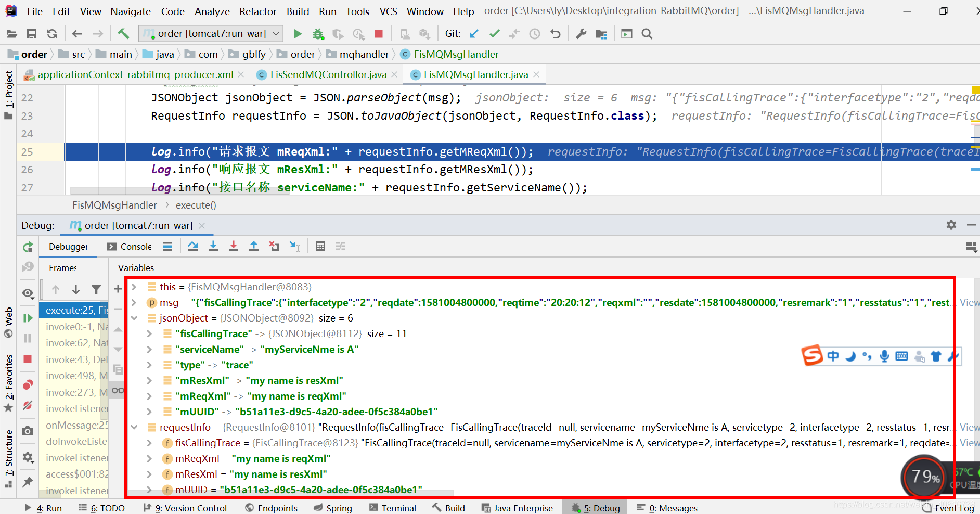This screenshot has height=514, width=980.
Task: Switch to FisSendMQControllor.java tab
Action: pos(328,74)
